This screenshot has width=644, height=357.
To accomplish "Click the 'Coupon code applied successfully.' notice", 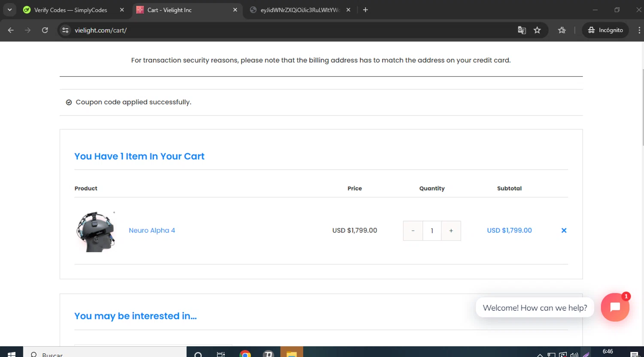I will click(134, 102).
